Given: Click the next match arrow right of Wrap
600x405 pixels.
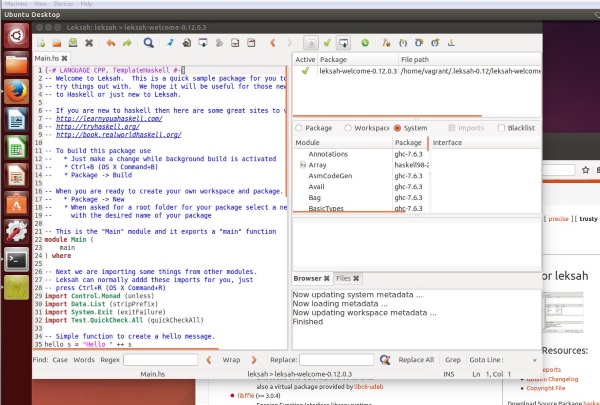Looking at the screenshot, I should click(254, 360).
